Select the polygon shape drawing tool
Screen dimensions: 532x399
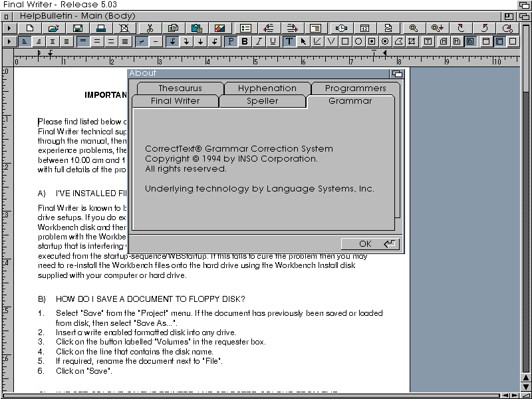(398, 41)
